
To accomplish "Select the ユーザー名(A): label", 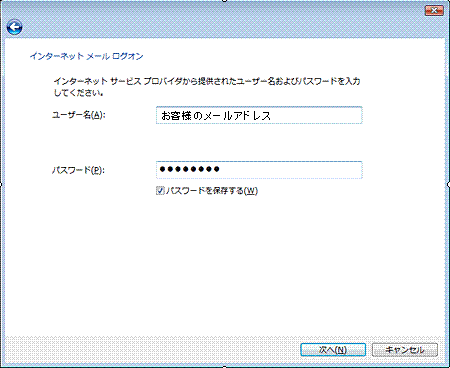I will pos(78,115).
